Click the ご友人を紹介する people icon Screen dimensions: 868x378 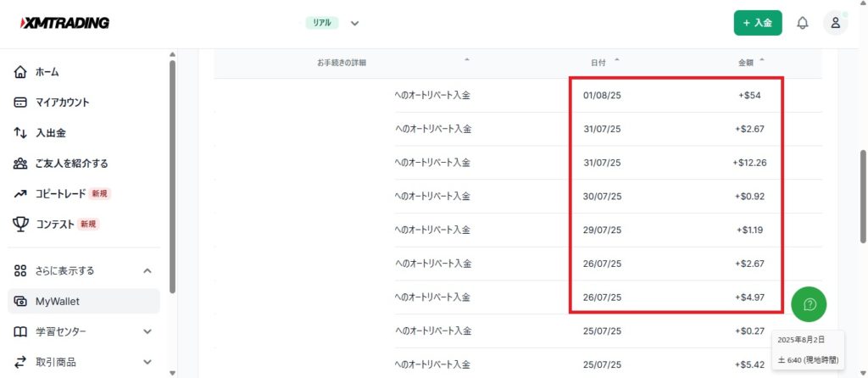click(21, 164)
